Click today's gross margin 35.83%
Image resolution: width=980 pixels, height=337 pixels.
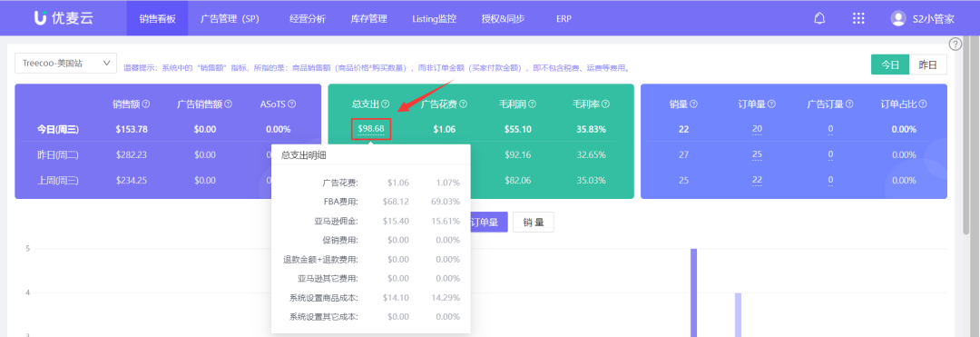(x=592, y=129)
